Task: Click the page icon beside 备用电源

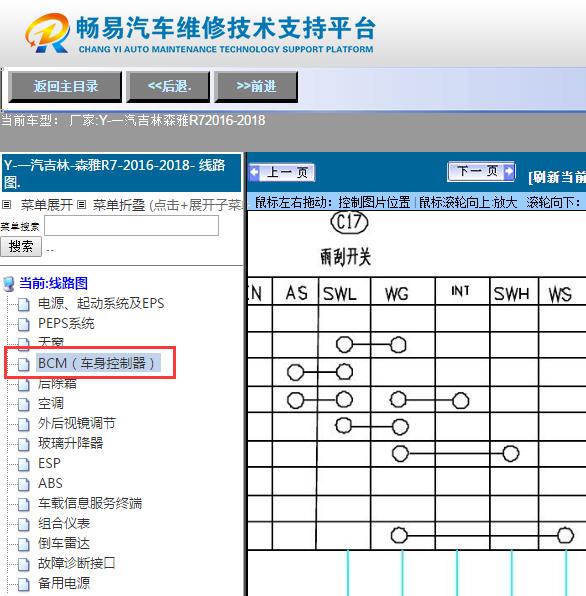Action: (x=24, y=584)
